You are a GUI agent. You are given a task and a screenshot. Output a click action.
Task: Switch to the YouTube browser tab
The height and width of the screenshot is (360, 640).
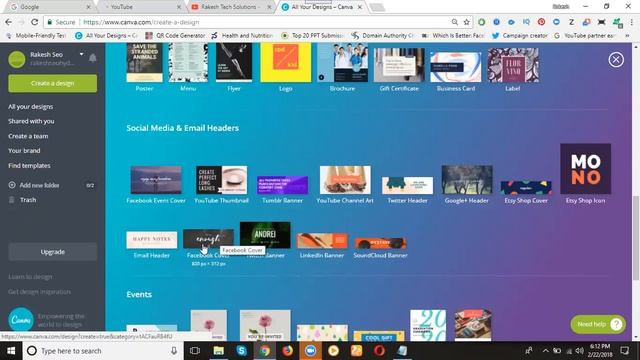[141, 7]
